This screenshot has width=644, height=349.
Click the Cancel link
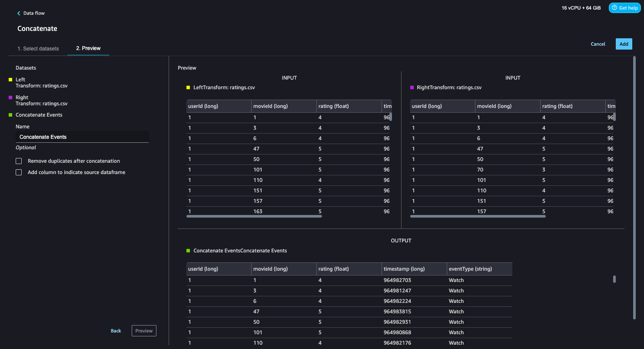click(598, 44)
